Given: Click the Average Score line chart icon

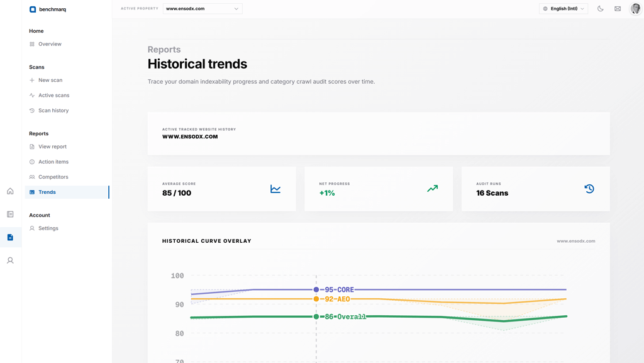Looking at the screenshot, I should click(275, 189).
